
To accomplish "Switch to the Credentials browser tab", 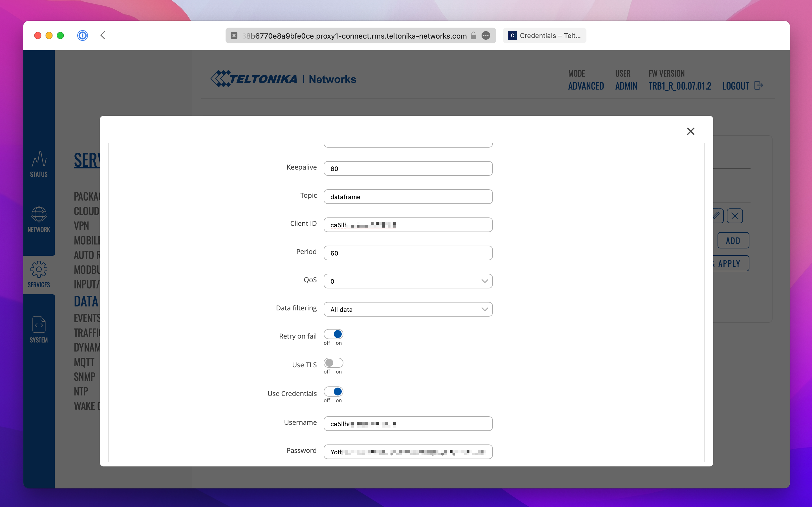I will coord(544,35).
